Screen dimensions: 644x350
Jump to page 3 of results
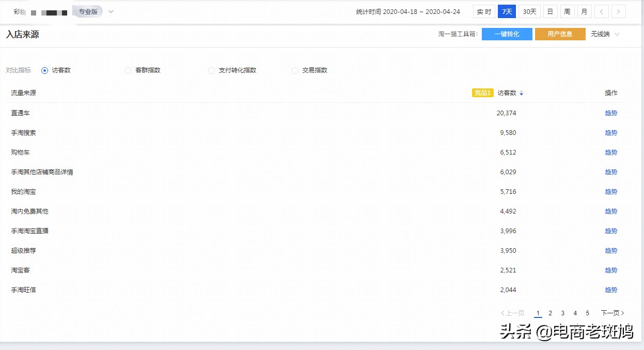click(x=562, y=313)
